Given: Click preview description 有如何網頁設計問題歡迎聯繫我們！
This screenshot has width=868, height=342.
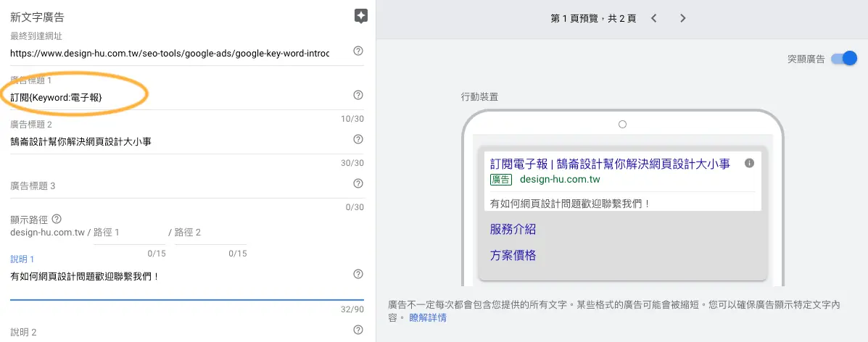Looking at the screenshot, I should pyautogui.click(x=570, y=204).
